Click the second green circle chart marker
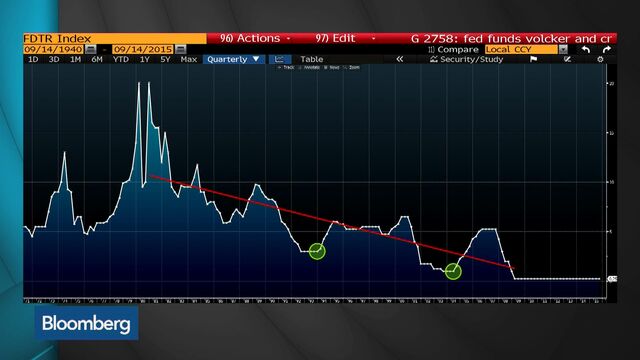Screen dimensions: 640x360 pyautogui.click(x=453, y=271)
